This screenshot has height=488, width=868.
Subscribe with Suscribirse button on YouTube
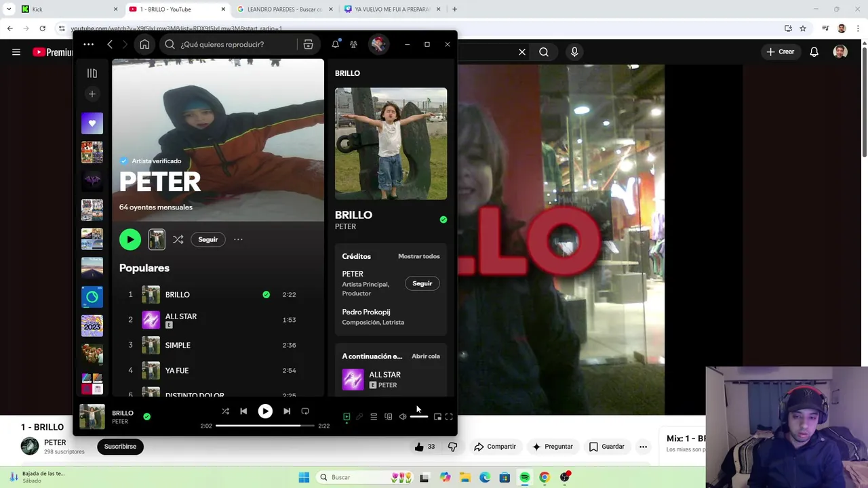(120, 447)
